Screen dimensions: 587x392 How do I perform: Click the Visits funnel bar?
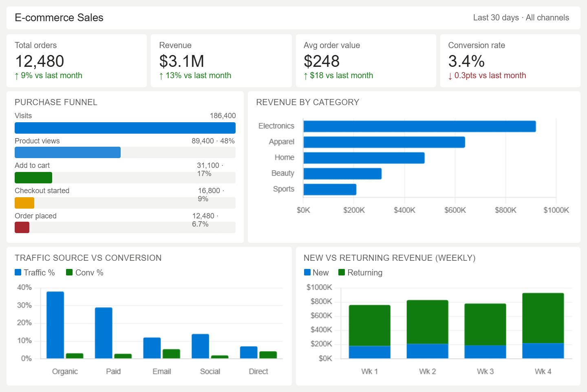tap(125, 128)
